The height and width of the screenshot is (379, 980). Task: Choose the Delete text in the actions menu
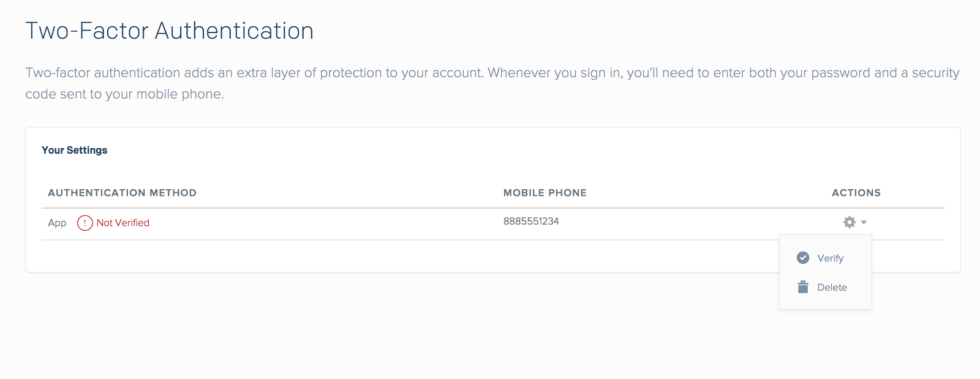point(832,287)
